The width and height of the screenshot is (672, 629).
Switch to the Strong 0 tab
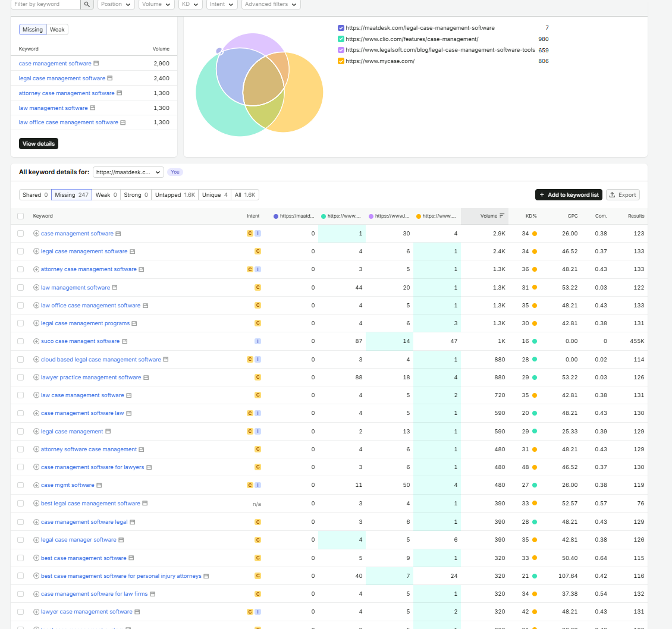tap(136, 195)
